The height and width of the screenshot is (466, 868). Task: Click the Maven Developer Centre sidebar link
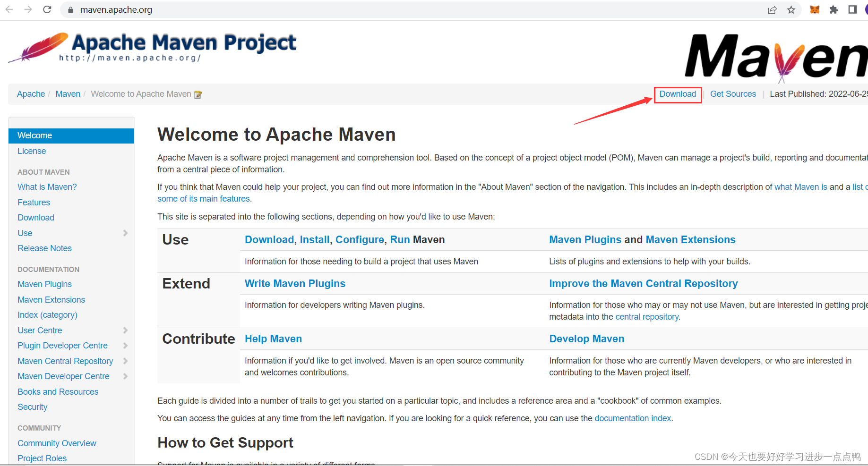click(63, 376)
